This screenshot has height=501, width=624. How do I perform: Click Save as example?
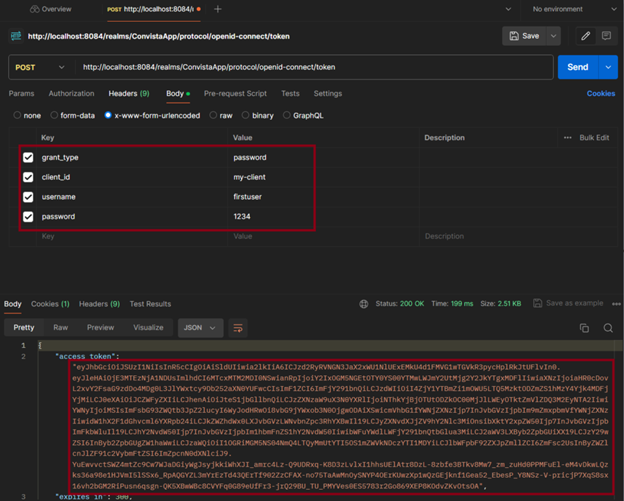(x=568, y=303)
